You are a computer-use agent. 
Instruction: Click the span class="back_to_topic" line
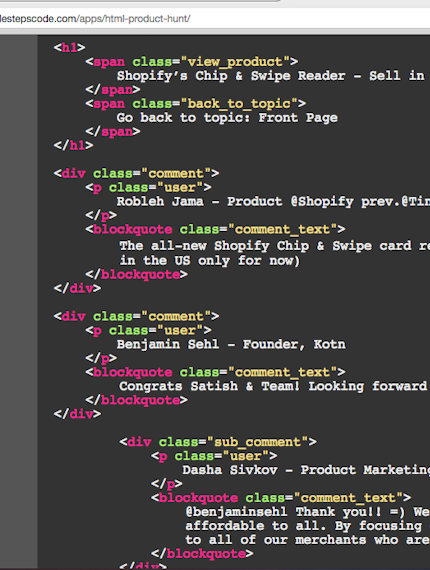pos(196,104)
